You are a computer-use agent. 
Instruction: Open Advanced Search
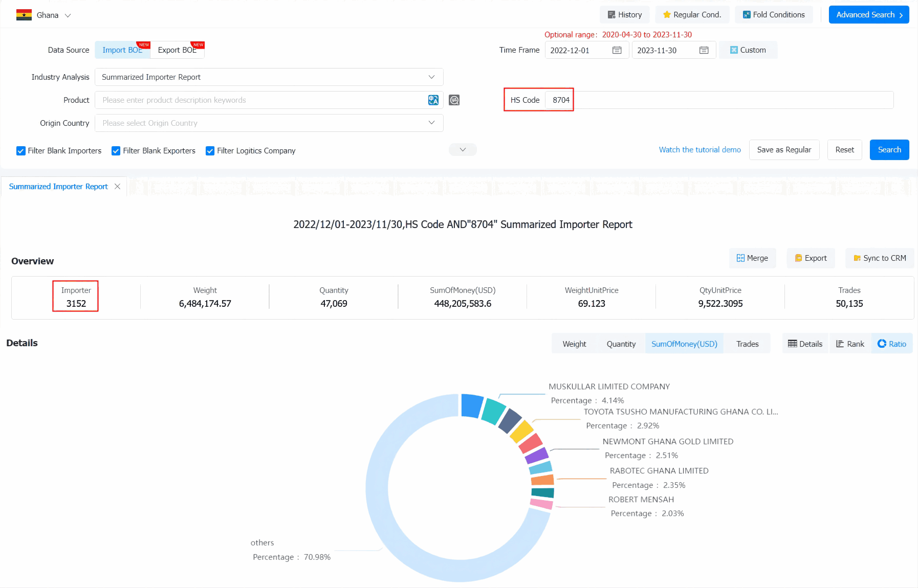[869, 15]
